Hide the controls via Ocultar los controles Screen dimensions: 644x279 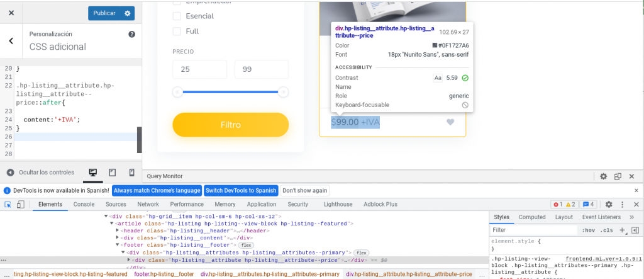pyautogui.click(x=40, y=173)
